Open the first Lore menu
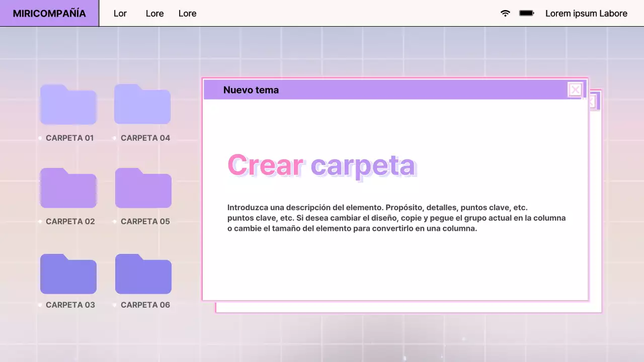The image size is (644, 362). 154,14
